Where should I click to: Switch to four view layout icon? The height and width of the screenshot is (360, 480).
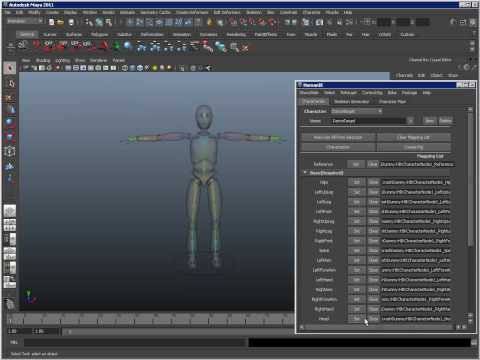point(10,225)
